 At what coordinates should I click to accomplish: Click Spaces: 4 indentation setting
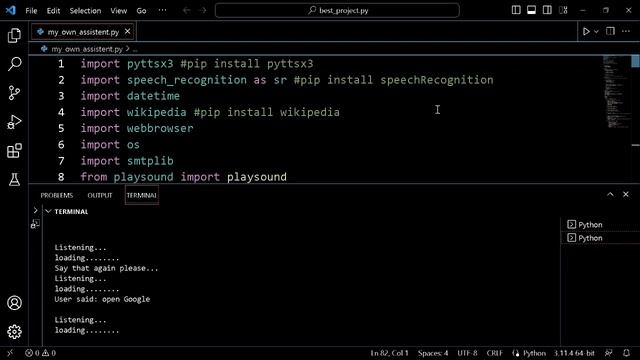(433, 353)
